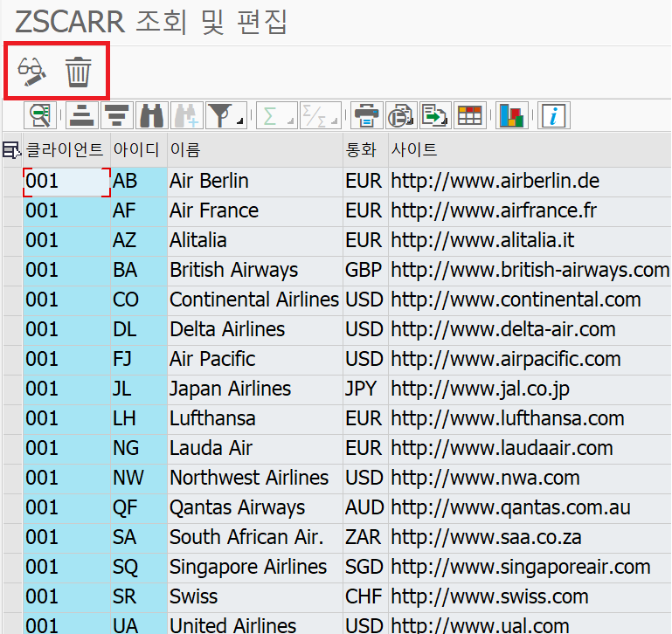Click the Northwest Airlines name cell
This screenshot has height=634, width=672.
255,479
